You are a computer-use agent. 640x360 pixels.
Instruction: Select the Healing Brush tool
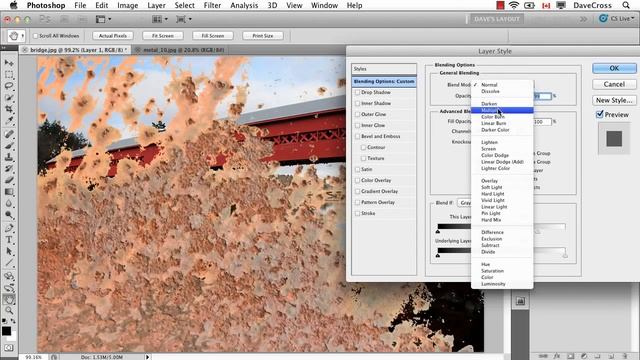pos(9,134)
